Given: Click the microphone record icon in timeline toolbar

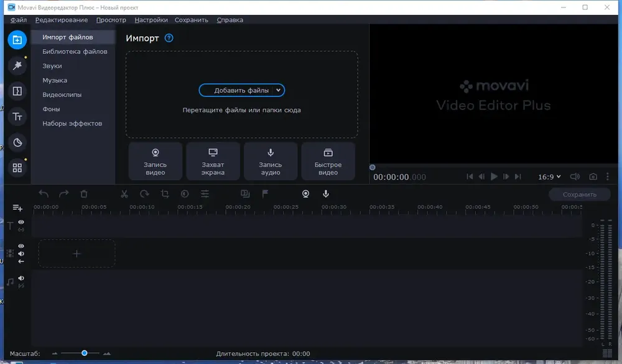Looking at the screenshot, I should [326, 194].
